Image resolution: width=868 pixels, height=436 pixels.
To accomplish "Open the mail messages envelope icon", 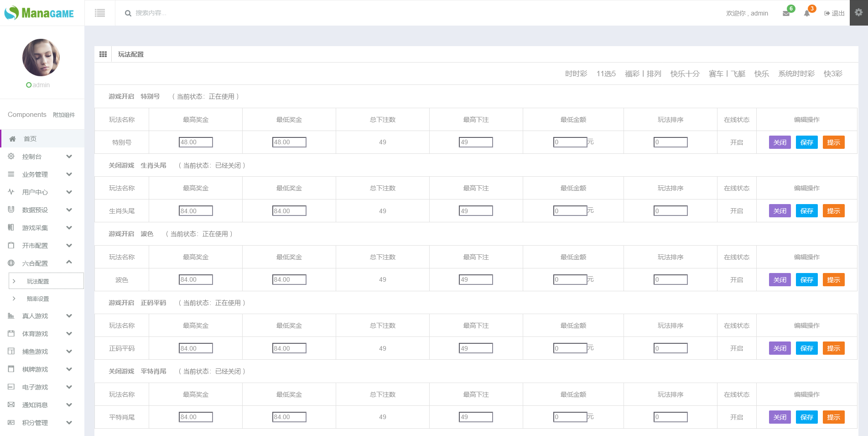I will [x=786, y=13].
